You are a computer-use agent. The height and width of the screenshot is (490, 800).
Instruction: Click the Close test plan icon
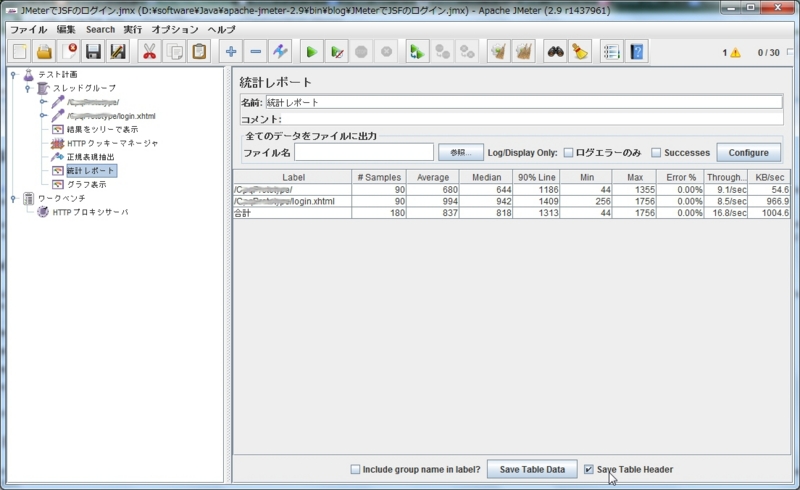point(69,52)
